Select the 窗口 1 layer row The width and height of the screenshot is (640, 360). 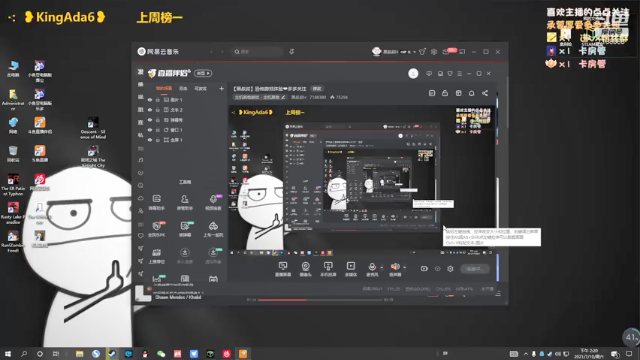click(x=185, y=130)
